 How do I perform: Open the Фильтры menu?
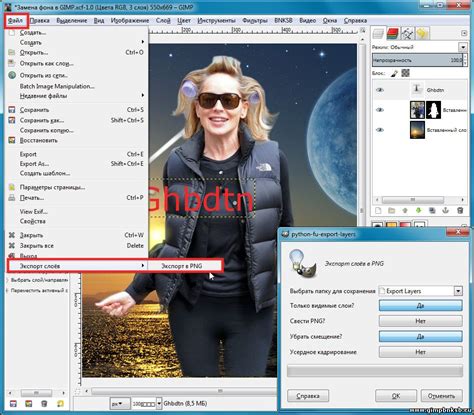pos(255,21)
